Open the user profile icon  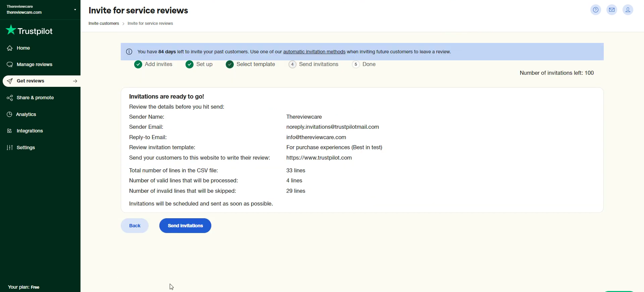point(628,10)
